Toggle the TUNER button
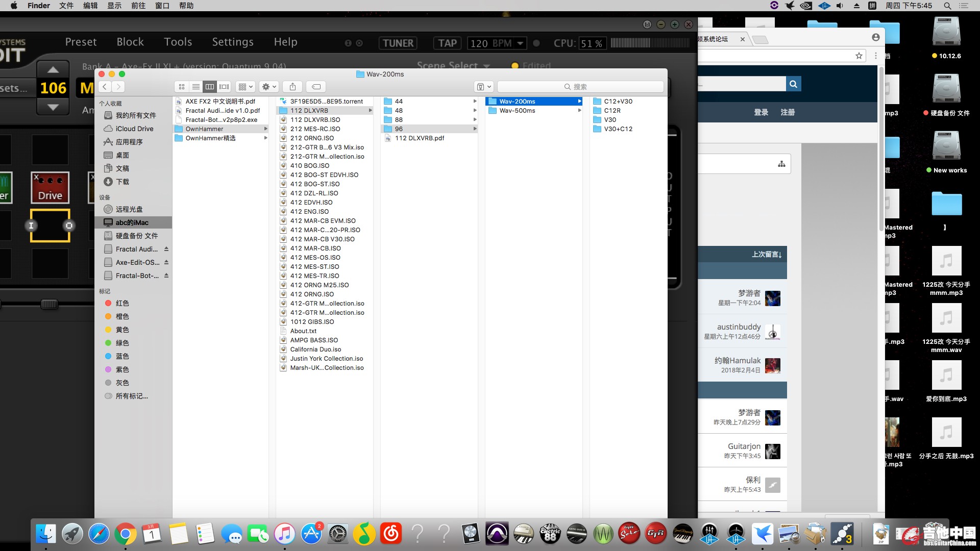980x551 pixels. click(x=398, y=43)
